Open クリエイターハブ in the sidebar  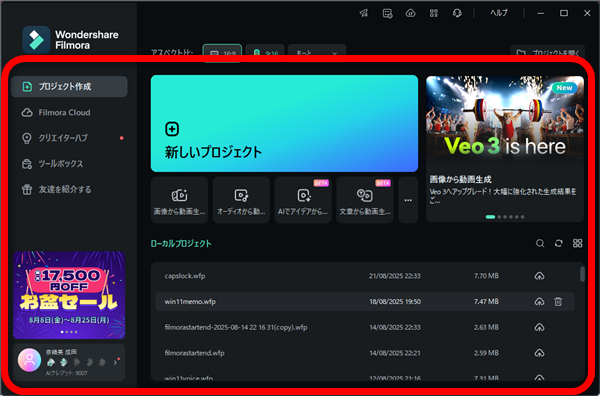tap(69, 138)
